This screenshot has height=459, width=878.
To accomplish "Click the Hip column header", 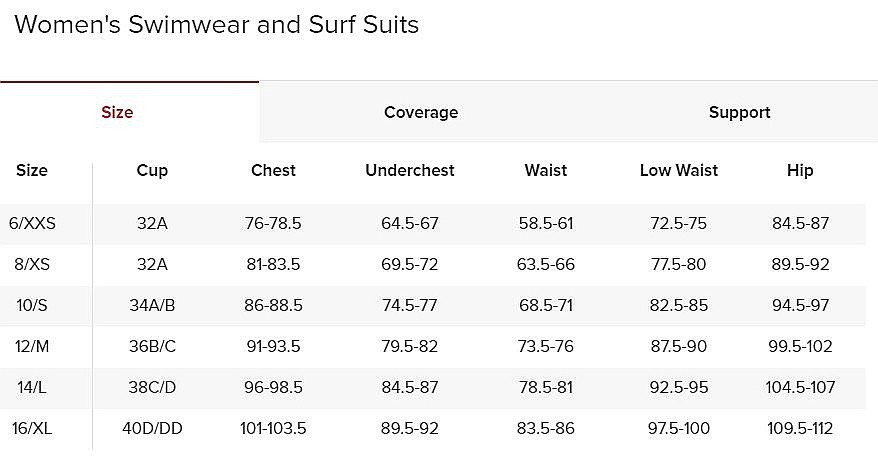I will click(800, 170).
